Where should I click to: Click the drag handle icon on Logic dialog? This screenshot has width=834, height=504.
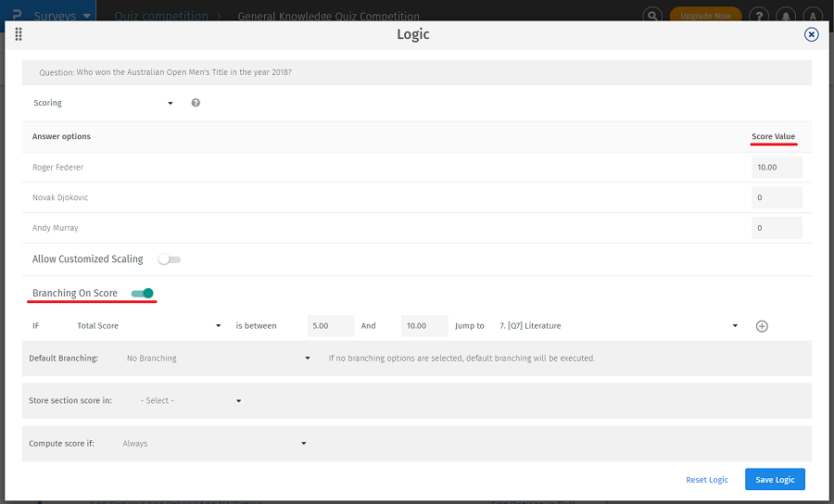[19, 34]
